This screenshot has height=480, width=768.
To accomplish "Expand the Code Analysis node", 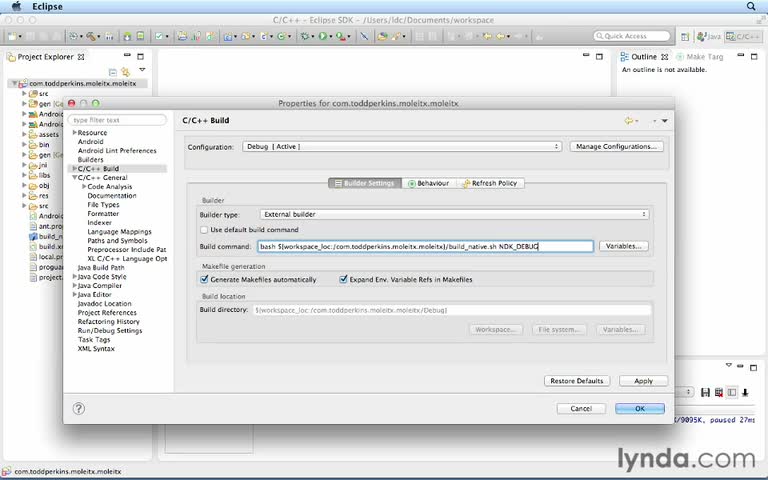I will pos(84,186).
